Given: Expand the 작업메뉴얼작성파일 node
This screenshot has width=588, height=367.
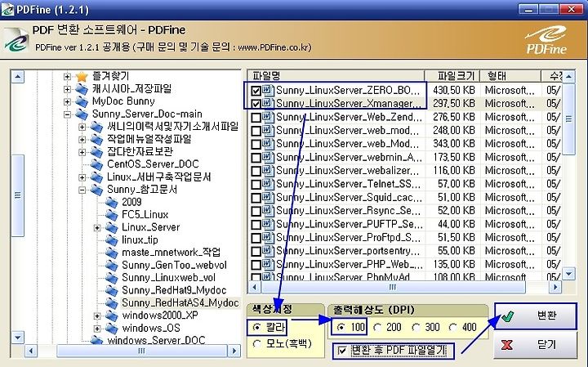Looking at the screenshot, I should coord(82,140).
